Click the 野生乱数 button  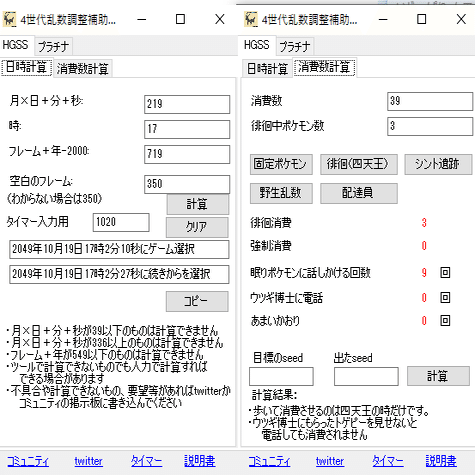pyautogui.click(x=281, y=193)
